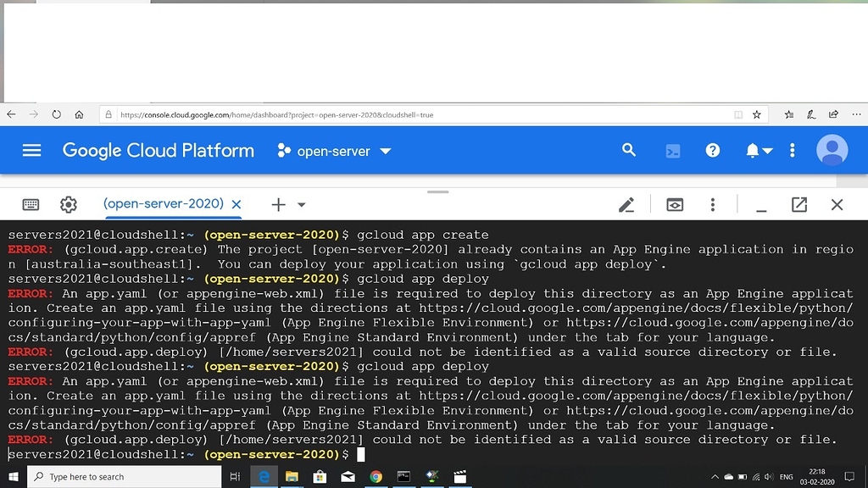Click the user avatar picture
868x488 pixels.
832,150
